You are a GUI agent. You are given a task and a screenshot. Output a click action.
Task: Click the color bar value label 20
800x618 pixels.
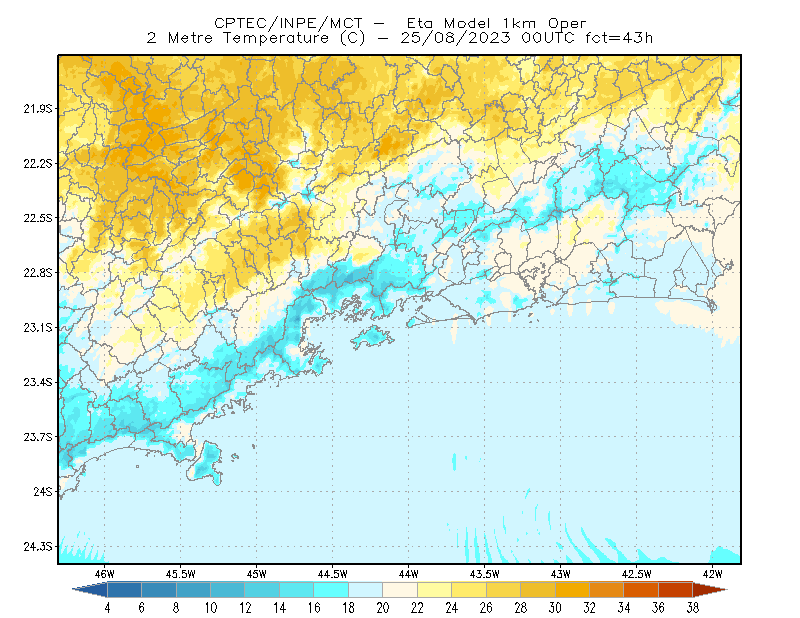point(383,608)
